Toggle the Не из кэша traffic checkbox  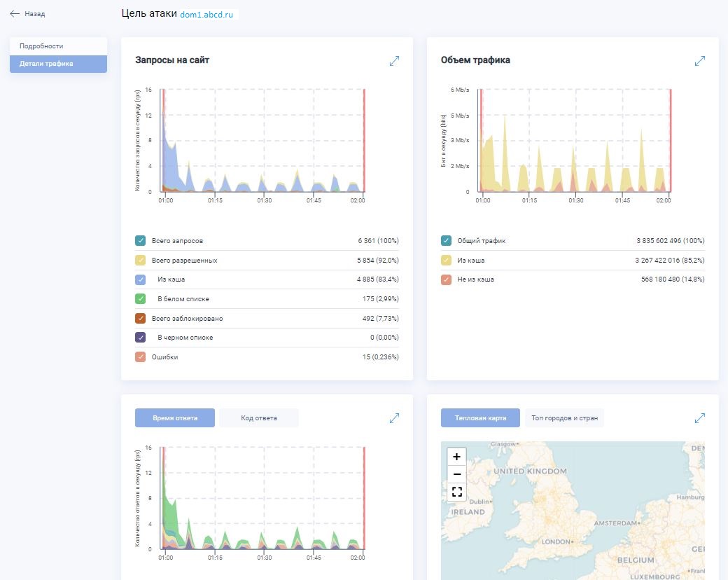446,279
